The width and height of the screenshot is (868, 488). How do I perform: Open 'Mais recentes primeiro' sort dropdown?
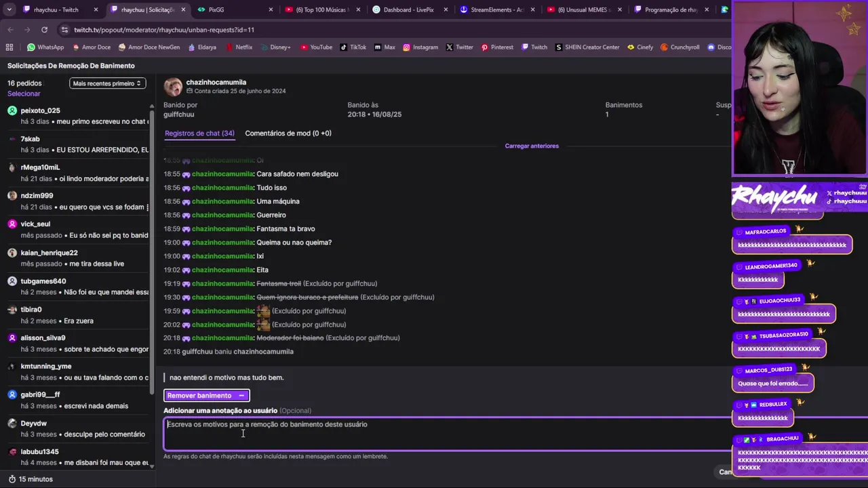pyautogui.click(x=107, y=83)
